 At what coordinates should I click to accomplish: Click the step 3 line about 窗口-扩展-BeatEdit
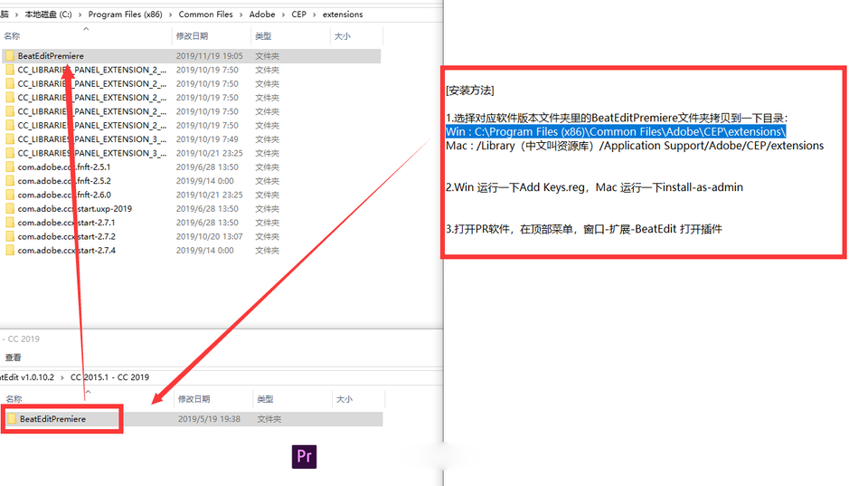584,229
